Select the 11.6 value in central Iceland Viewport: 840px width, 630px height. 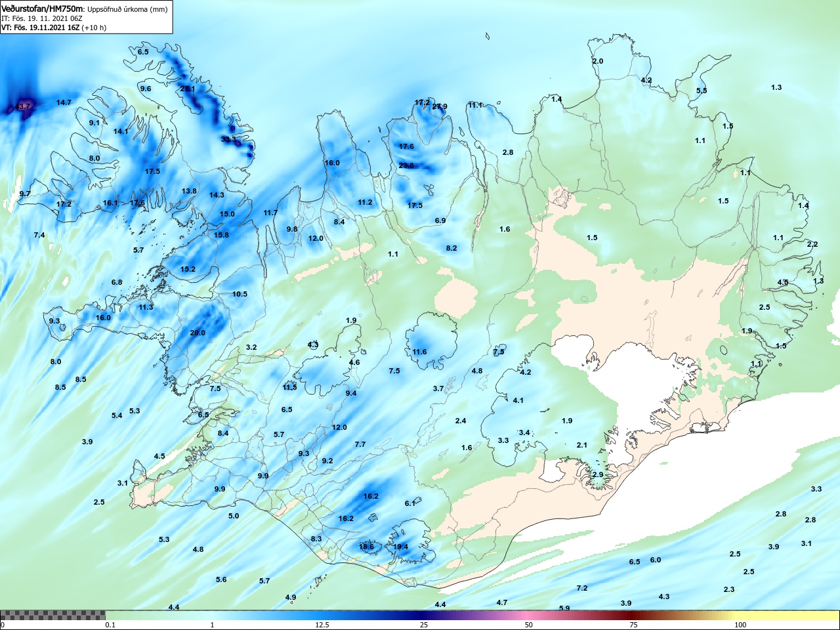click(x=419, y=352)
